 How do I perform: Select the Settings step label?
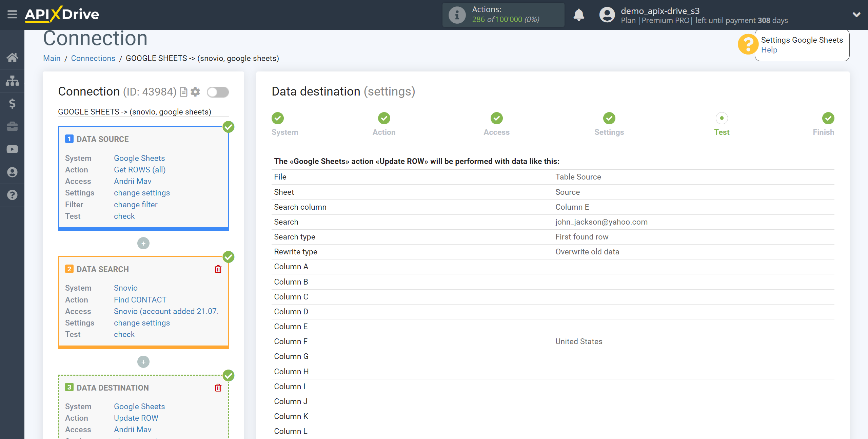pyautogui.click(x=609, y=132)
